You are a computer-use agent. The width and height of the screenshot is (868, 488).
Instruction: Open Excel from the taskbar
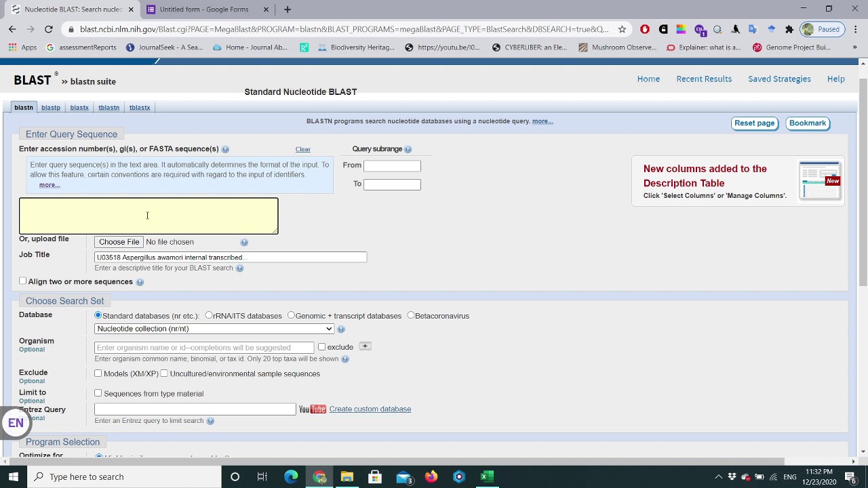pyautogui.click(x=486, y=476)
